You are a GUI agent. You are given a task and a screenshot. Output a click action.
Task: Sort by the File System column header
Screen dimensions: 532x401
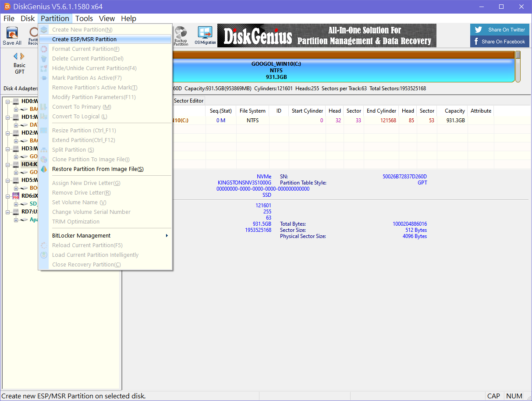(x=252, y=111)
